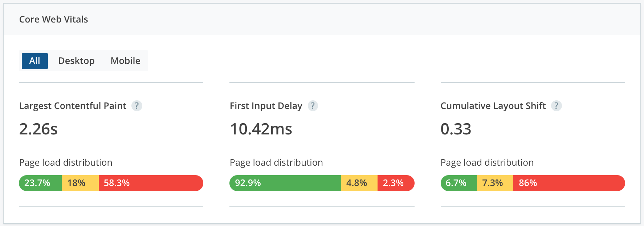644x226 pixels.
Task: Click the Largest Contentful Paint help icon
Action: 136,106
